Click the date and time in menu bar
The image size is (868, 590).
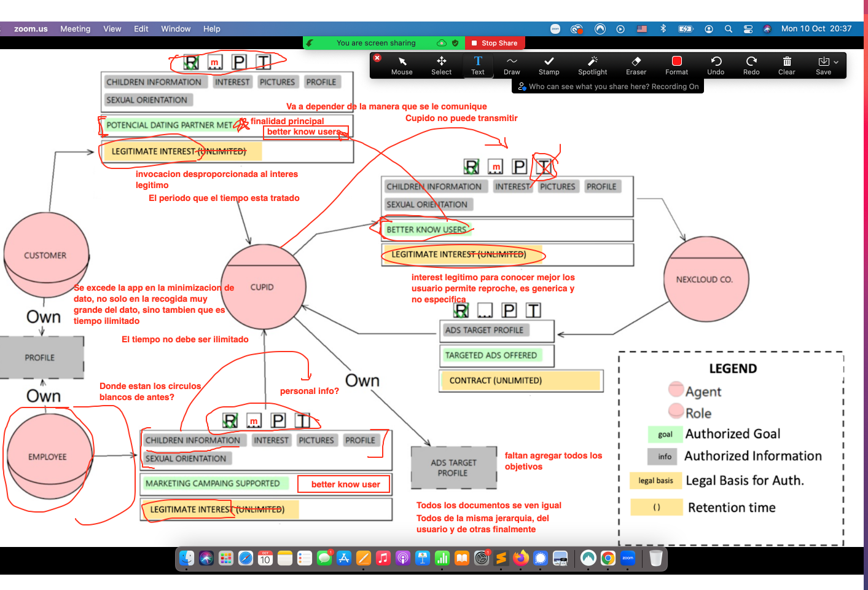[816, 29]
